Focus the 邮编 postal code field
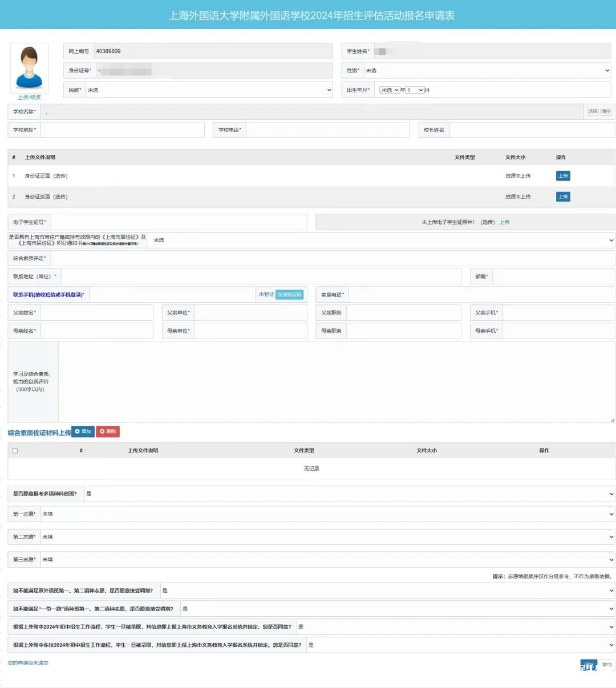This screenshot has height=688, width=616. pos(554,276)
